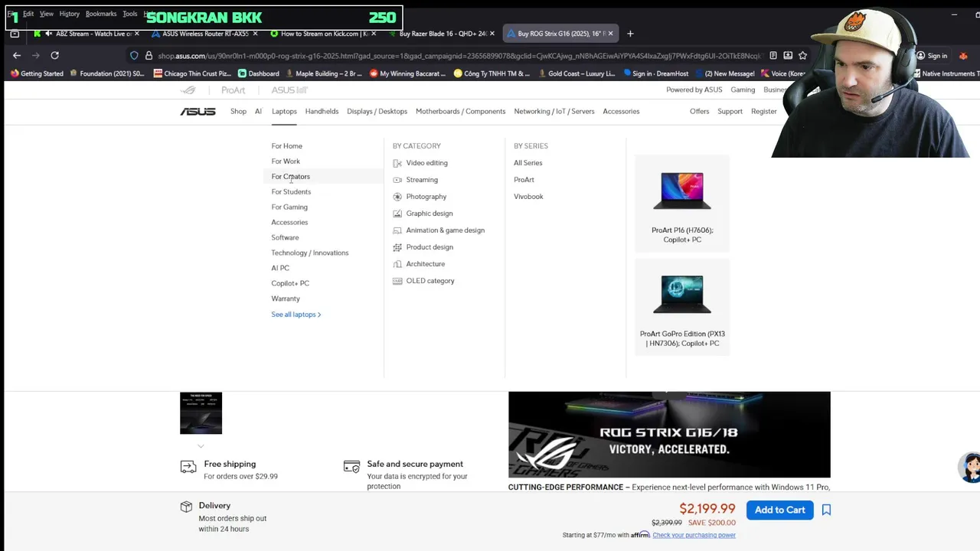Screen dimensions: 980x551
Task: Open the Handhelds navigation menu
Action: (x=322, y=111)
